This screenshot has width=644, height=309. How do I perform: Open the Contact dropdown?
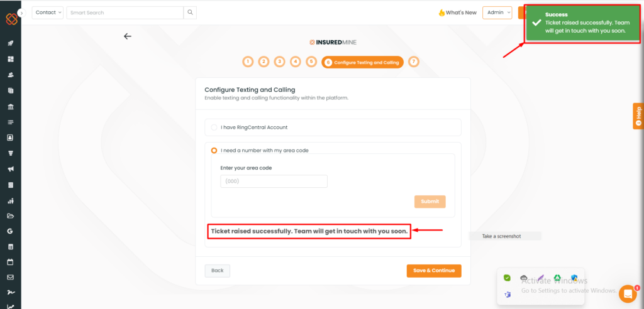click(x=48, y=13)
